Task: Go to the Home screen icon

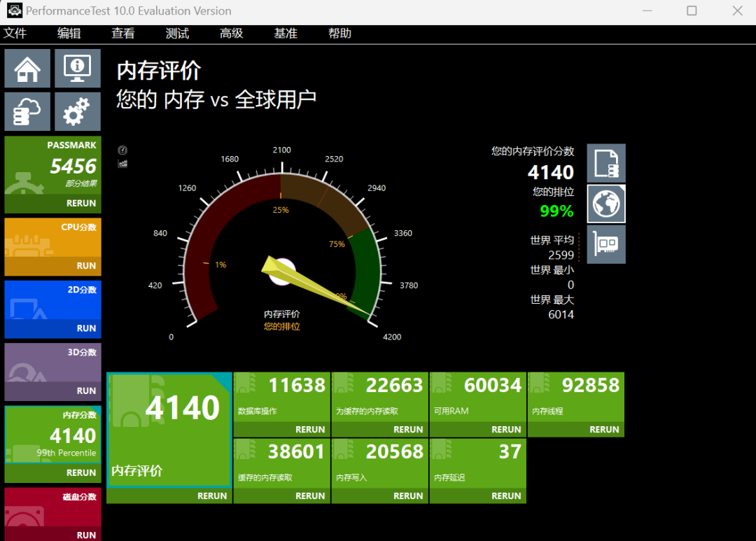Action: point(27,69)
